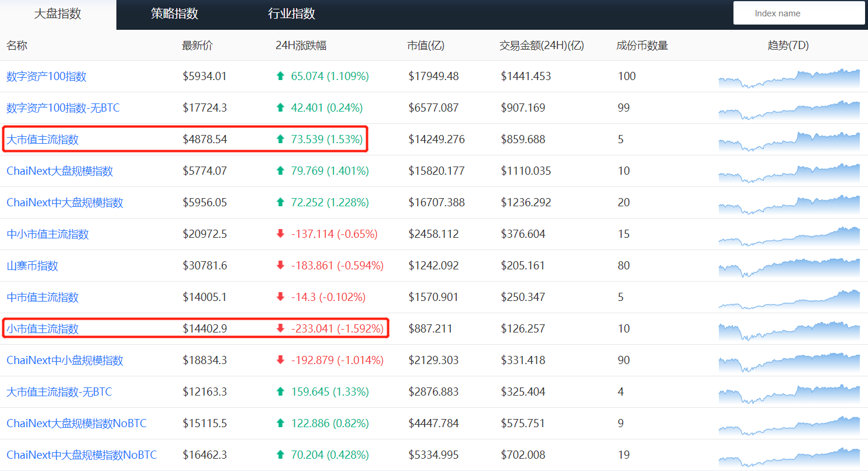Open the 大市值主流指数-无BTC link

(59, 392)
